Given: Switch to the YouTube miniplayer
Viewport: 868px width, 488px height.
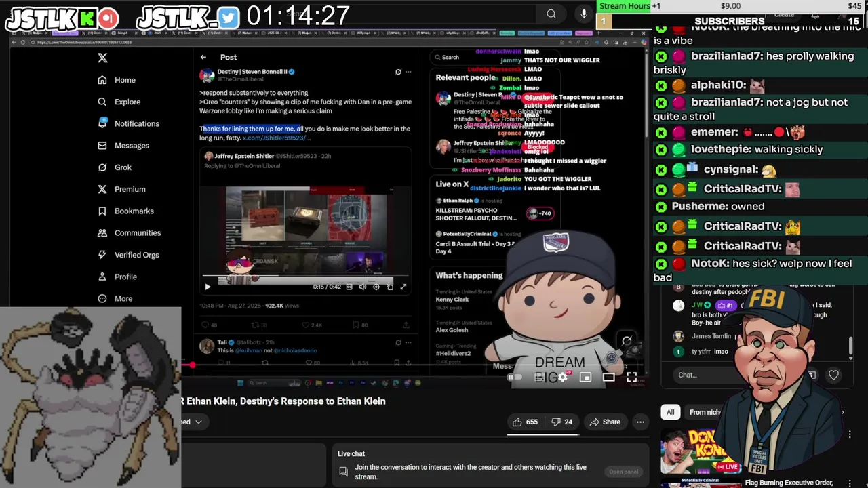Looking at the screenshot, I should coord(585,378).
